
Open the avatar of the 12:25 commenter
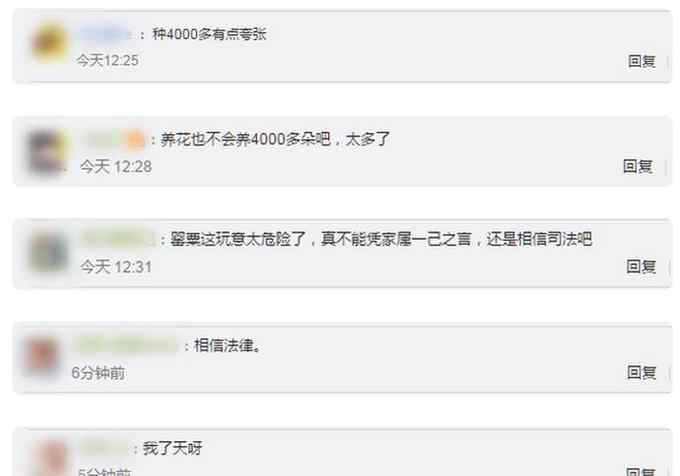pyautogui.click(x=50, y=43)
